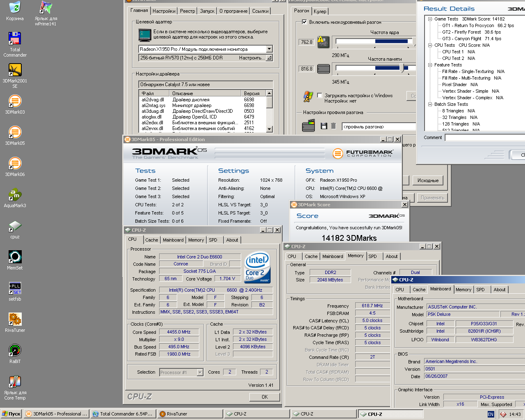Screen dimensions: 525x420
Task: Click the Windows startup icon in RivaTuner
Action: pyautogui.click(x=308, y=97)
